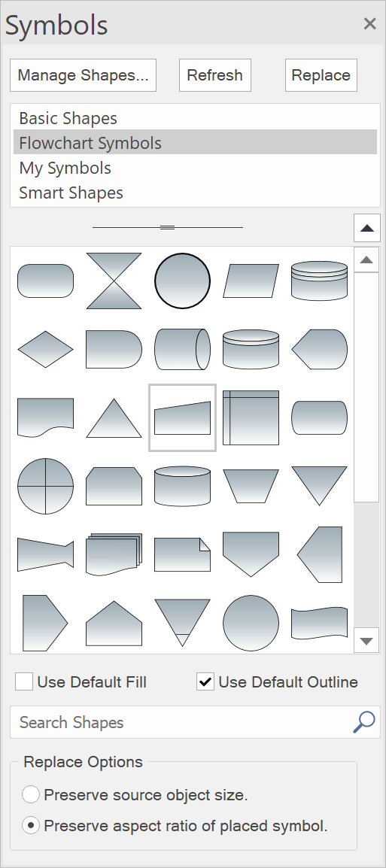Choose the document shape with wavy bottom

(45, 417)
